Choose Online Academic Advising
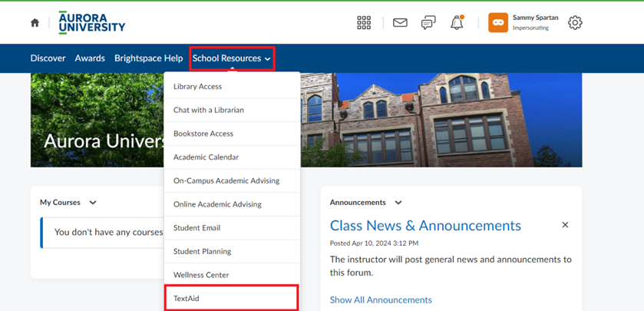Image resolution: width=644 pixels, height=311 pixels. [x=232, y=204]
